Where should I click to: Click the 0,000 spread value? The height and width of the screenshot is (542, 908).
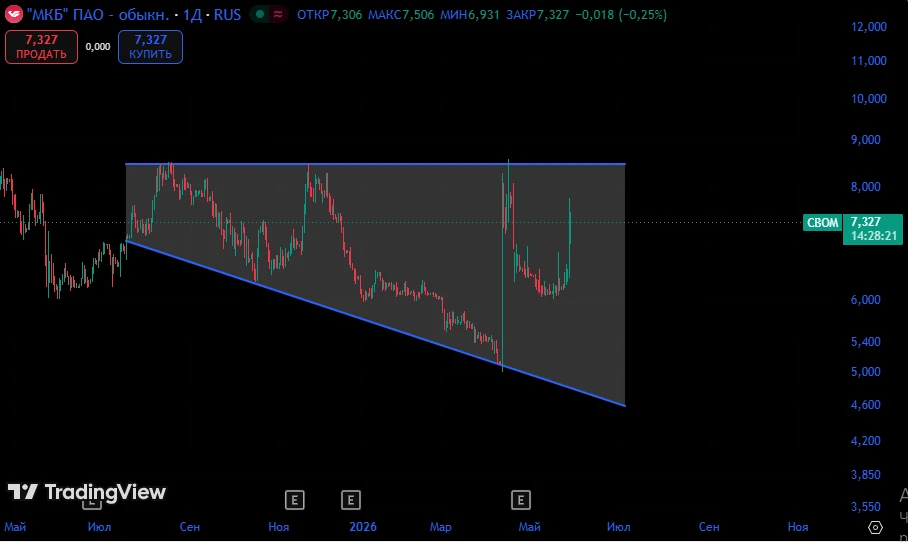(x=98, y=47)
